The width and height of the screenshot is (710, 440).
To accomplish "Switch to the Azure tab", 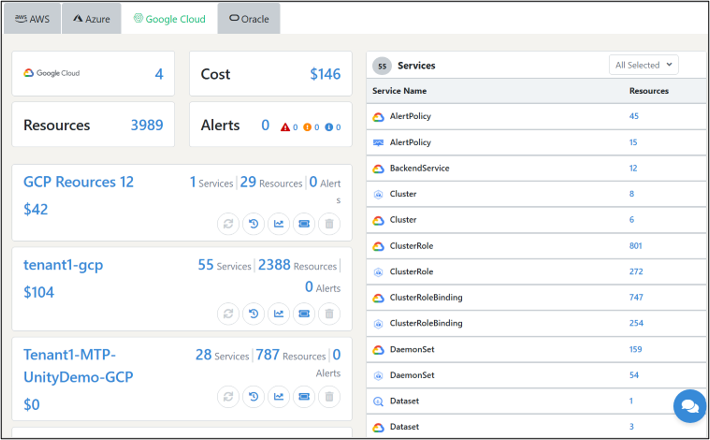I will [91, 19].
